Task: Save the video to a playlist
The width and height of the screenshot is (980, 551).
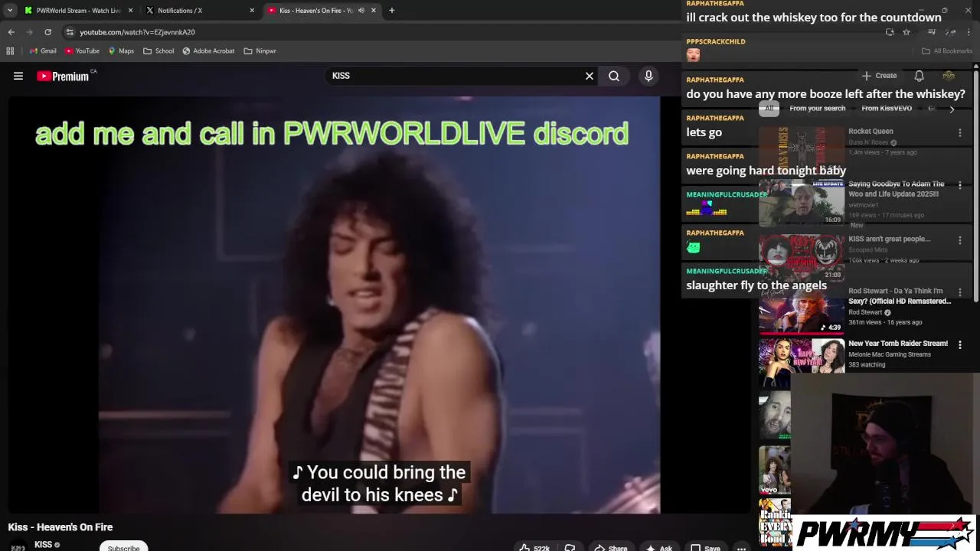Action: [705, 547]
